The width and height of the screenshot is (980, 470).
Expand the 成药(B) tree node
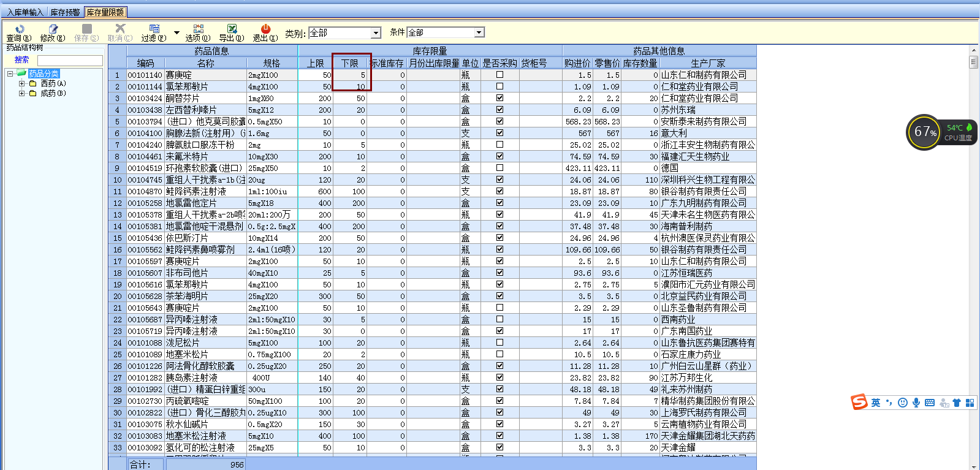click(21, 93)
